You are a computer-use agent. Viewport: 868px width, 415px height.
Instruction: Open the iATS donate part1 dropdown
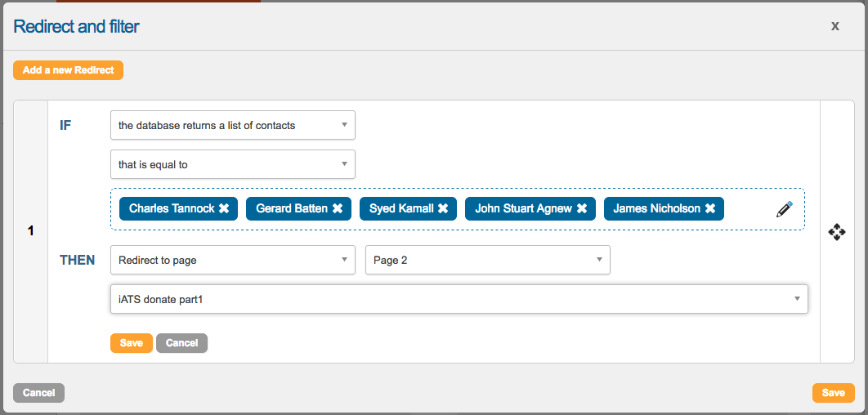click(459, 299)
